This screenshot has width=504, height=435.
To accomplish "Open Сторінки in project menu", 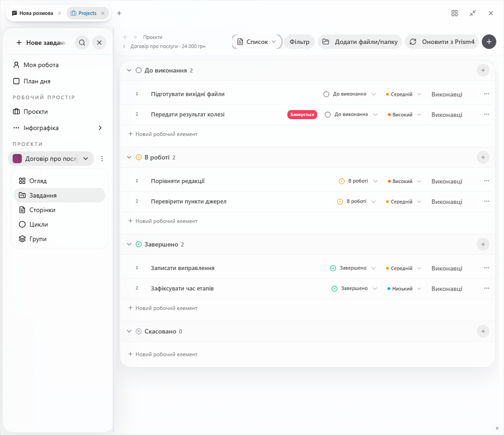I will [x=59, y=210].
